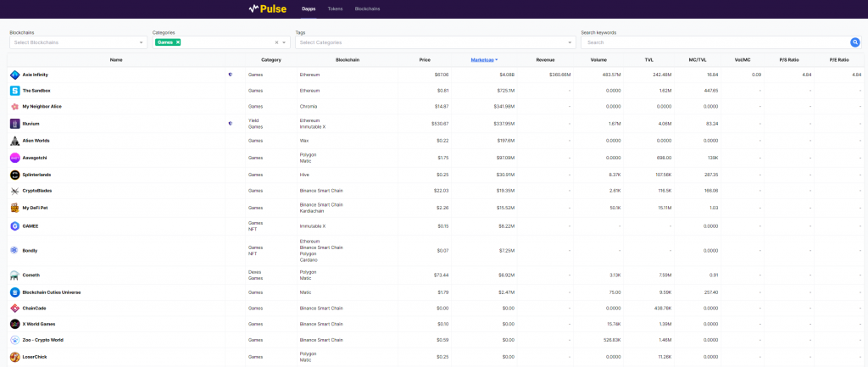
Task: Select the Hive blockchain cell
Action: pyautogui.click(x=304, y=175)
